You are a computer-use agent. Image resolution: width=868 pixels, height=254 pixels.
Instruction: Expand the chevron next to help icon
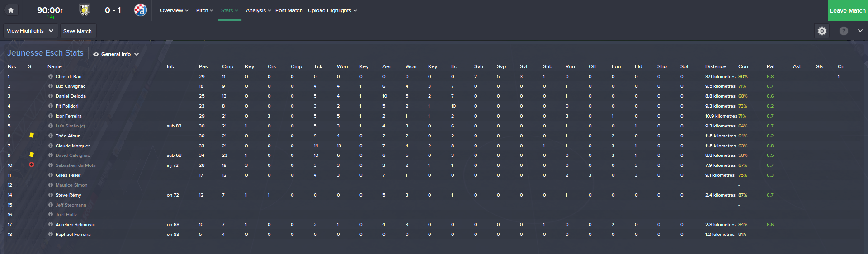tap(860, 31)
